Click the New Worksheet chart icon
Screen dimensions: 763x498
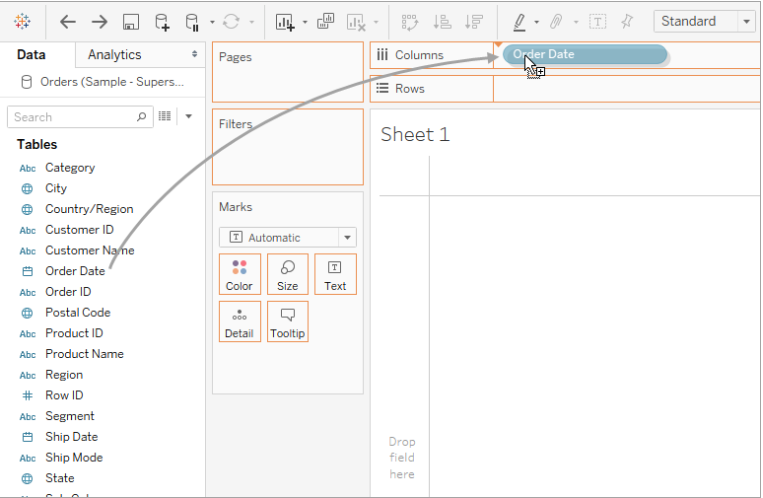pos(285,22)
